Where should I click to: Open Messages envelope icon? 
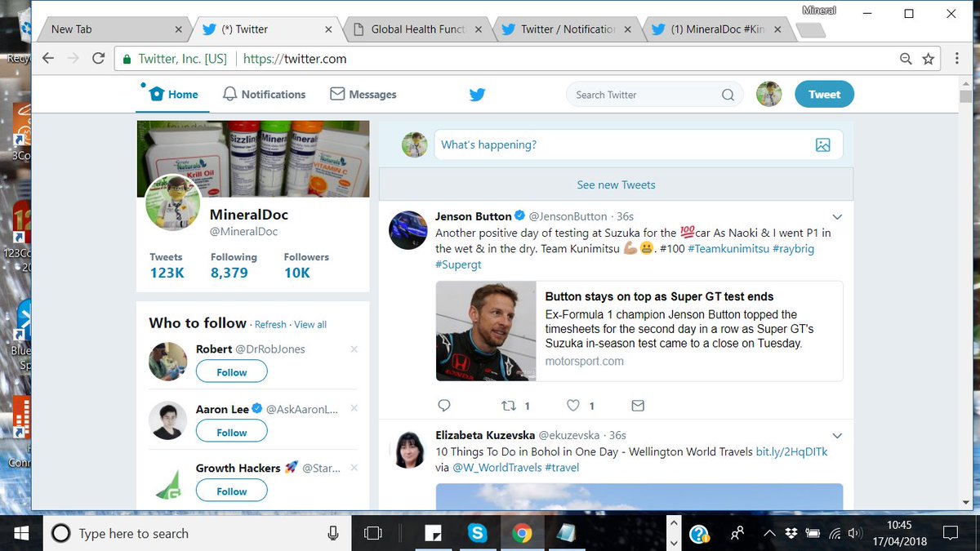pyautogui.click(x=337, y=94)
